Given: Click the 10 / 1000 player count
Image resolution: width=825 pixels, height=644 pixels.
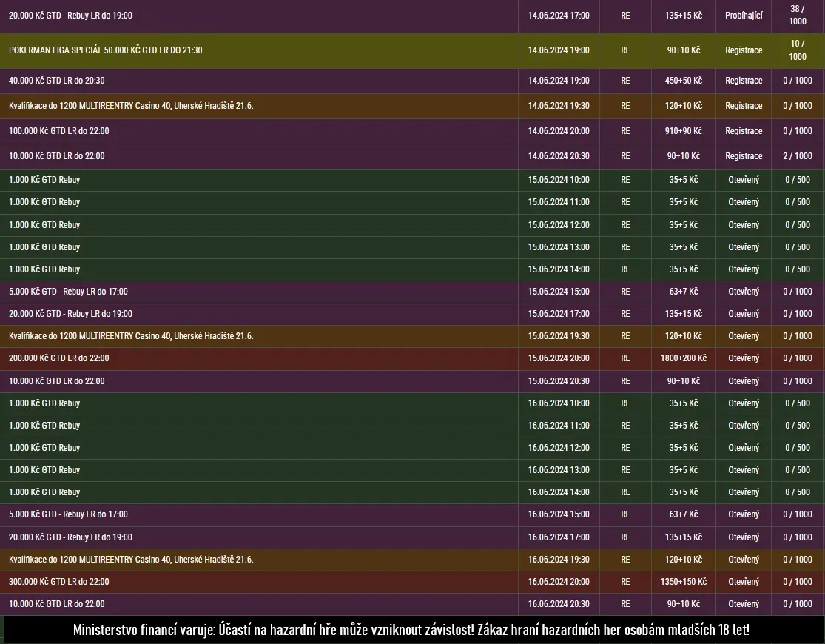Looking at the screenshot, I should [x=798, y=50].
